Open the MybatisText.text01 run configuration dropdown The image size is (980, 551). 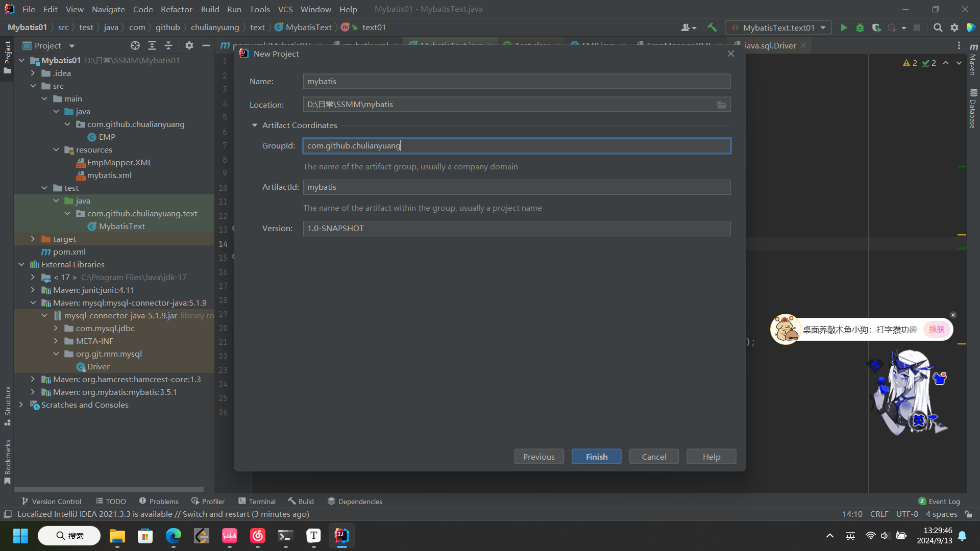778,28
